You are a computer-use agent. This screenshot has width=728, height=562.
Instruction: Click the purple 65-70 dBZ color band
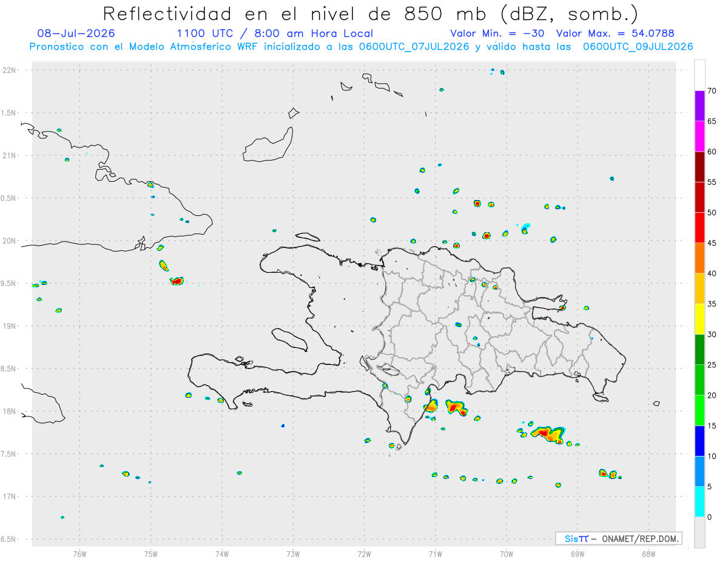[699, 106]
